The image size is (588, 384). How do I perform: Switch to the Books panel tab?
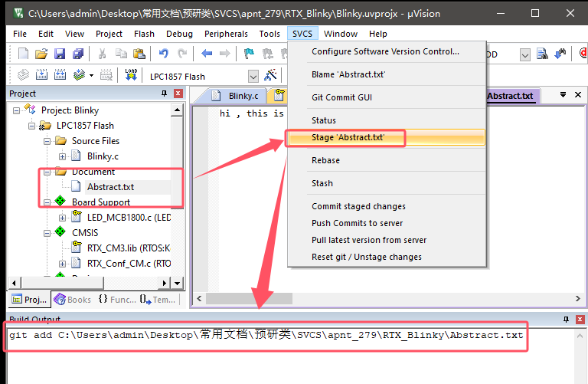click(x=73, y=300)
